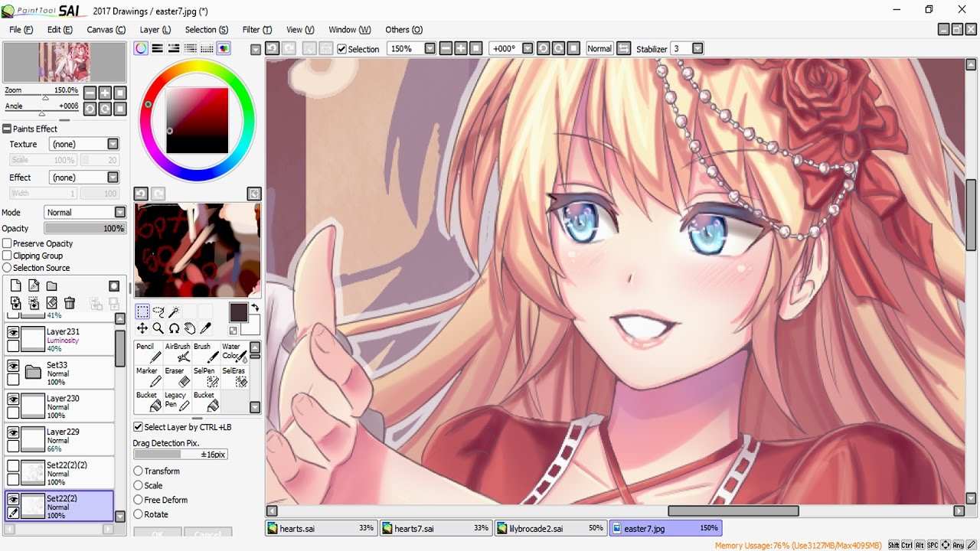The height and width of the screenshot is (551, 980).
Task: Switch to the hearts7.sai tab
Action: click(x=436, y=528)
